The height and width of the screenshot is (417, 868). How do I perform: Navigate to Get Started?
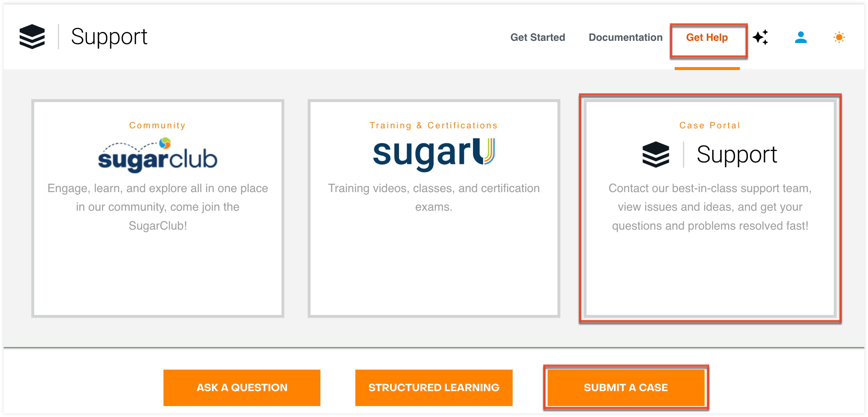pyautogui.click(x=538, y=37)
